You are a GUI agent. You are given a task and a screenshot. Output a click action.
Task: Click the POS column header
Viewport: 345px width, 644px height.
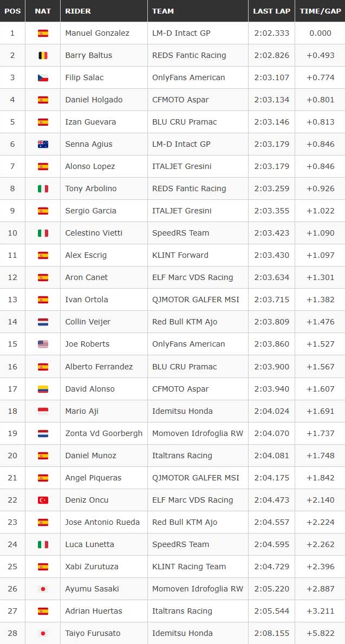[x=12, y=11]
